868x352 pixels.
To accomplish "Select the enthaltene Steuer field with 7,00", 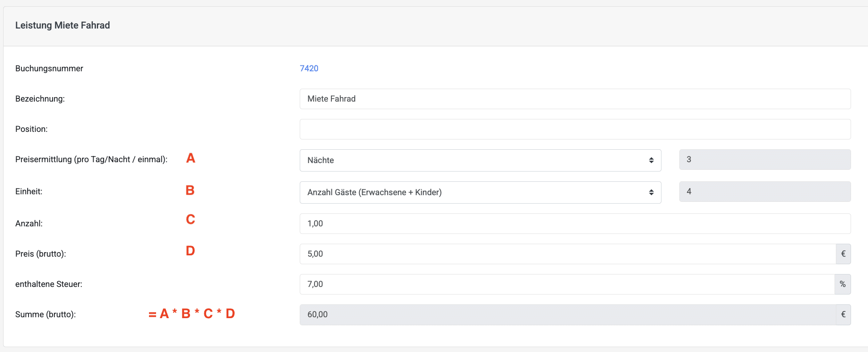I will point(566,284).
